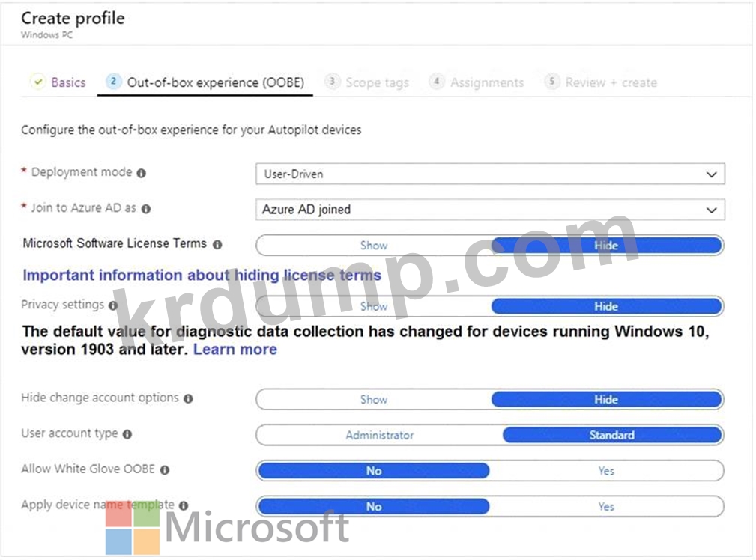Click the Microsoft Software License Terms info icon
This screenshot has width=756, height=560.
pyautogui.click(x=217, y=244)
